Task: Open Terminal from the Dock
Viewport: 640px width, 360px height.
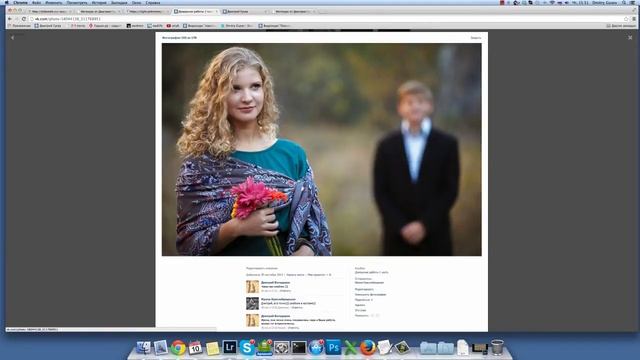Action: 298,348
